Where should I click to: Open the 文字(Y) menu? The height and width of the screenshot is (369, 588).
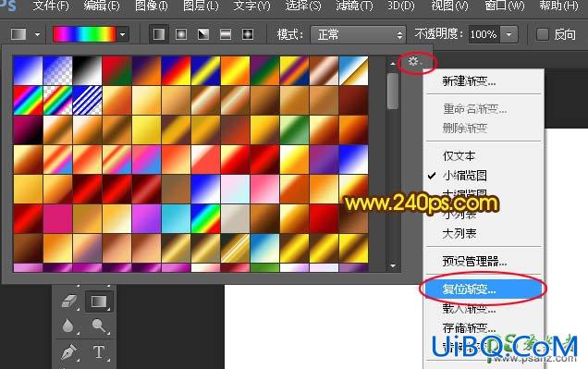(252, 6)
